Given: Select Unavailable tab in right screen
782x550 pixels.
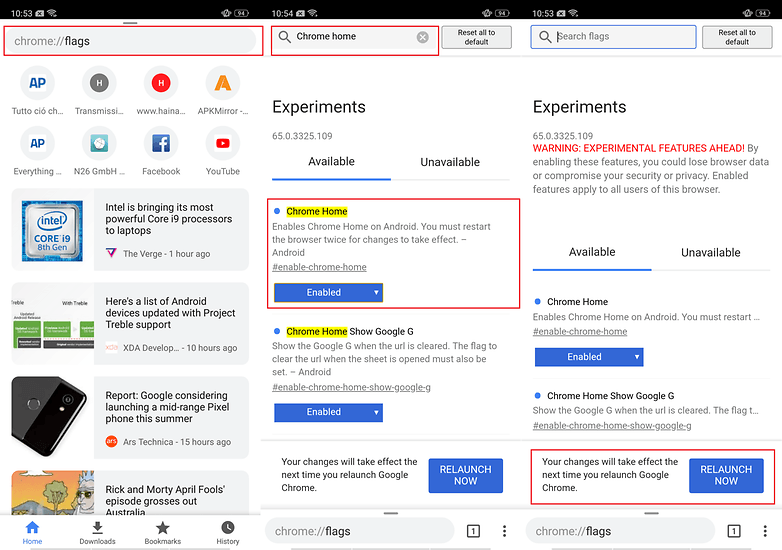Looking at the screenshot, I should coord(711,253).
